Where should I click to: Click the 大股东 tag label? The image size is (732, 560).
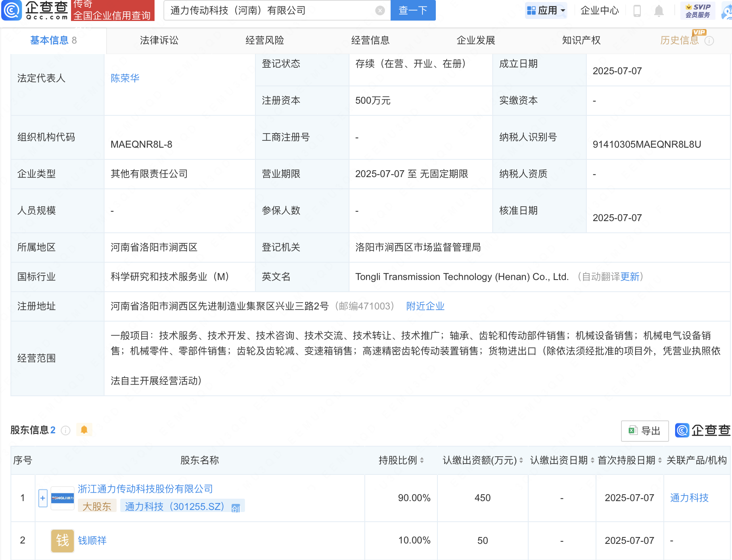click(x=97, y=507)
